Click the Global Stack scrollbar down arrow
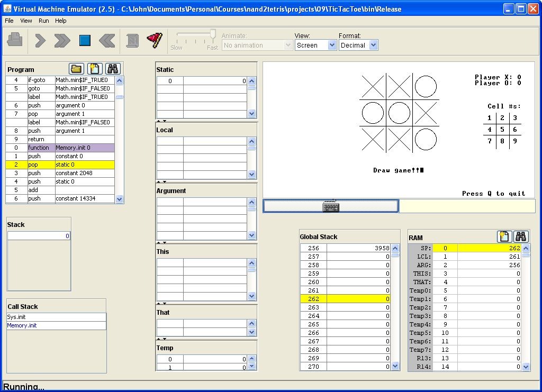 (x=395, y=366)
